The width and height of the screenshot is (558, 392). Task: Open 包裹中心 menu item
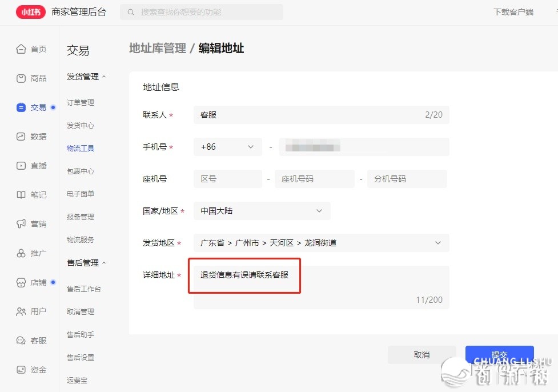pos(81,171)
